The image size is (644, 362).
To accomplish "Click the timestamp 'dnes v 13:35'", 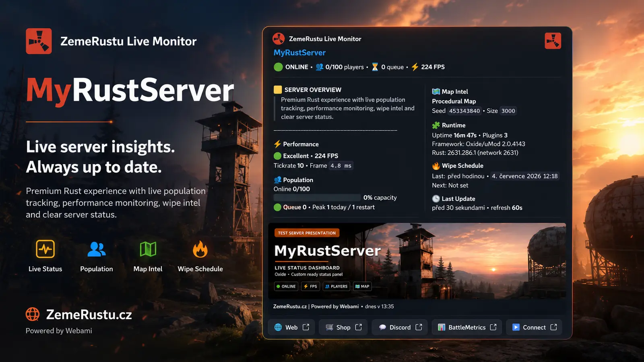I will [x=380, y=306].
